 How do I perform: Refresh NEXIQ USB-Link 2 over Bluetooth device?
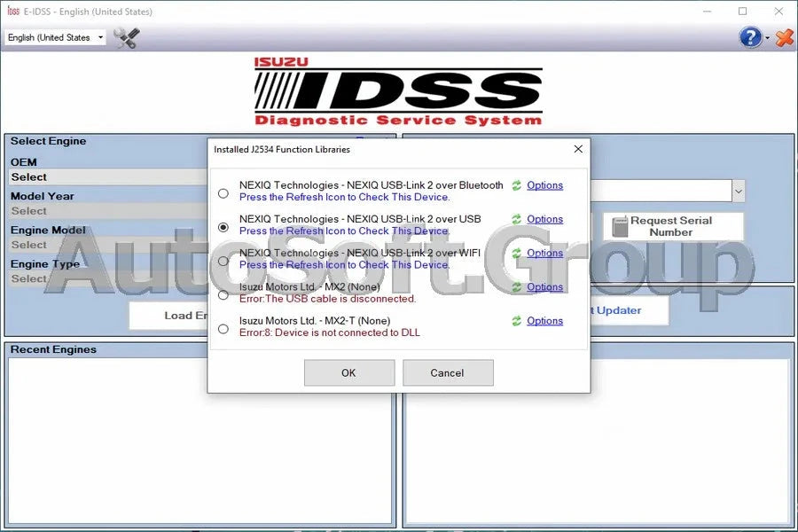[517, 185]
